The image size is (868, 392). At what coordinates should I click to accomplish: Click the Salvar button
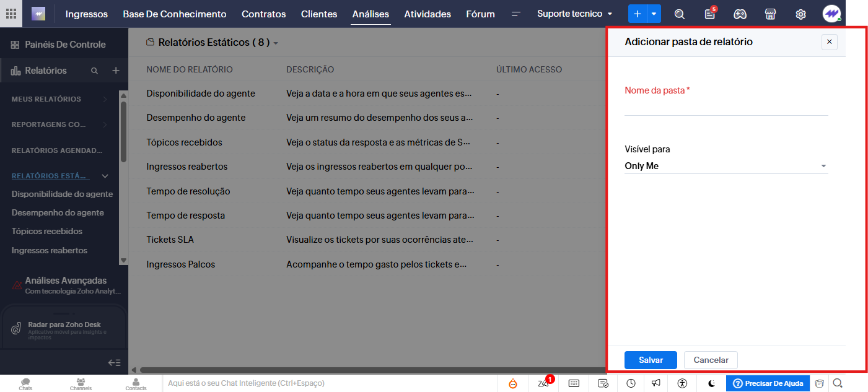(651, 360)
